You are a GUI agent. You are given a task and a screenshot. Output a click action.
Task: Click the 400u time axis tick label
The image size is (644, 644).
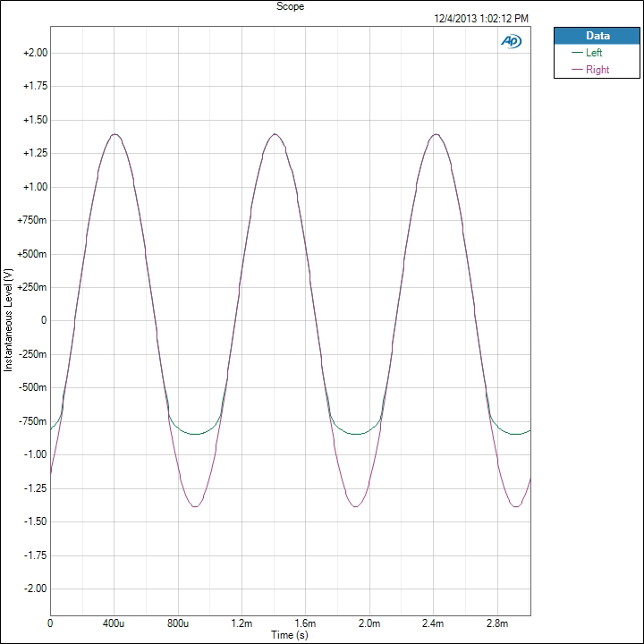coord(114,622)
